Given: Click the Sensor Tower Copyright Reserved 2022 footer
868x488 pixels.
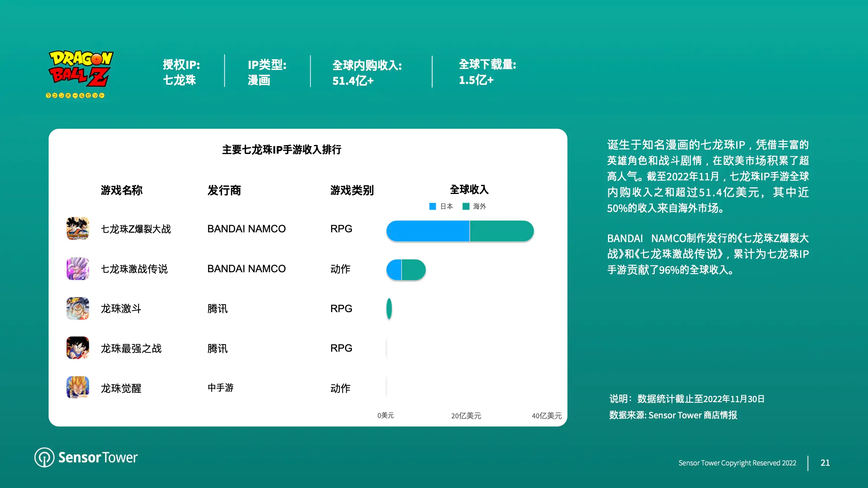Looking at the screenshot, I should (737, 463).
